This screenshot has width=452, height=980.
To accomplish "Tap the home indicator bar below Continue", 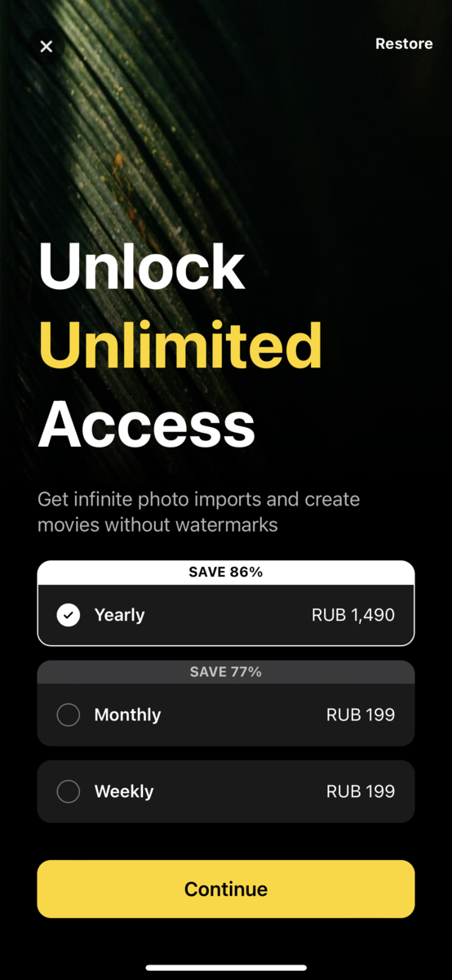I will tap(226, 968).
